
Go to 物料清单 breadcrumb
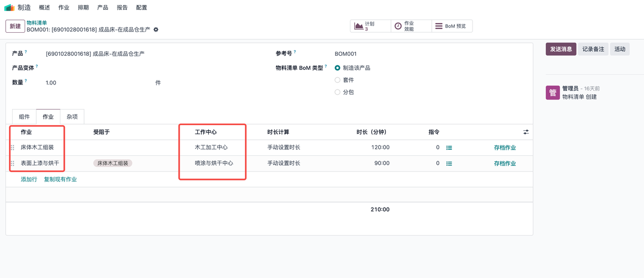37,23
